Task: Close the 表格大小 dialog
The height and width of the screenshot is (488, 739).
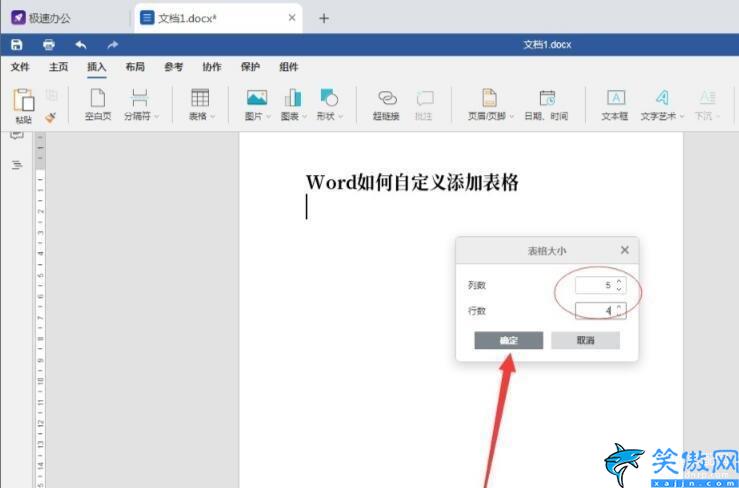Action: (x=625, y=250)
